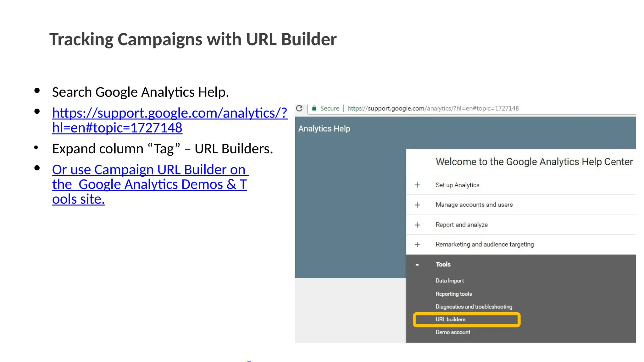Click Remarketing and audience targeting label

pos(485,244)
